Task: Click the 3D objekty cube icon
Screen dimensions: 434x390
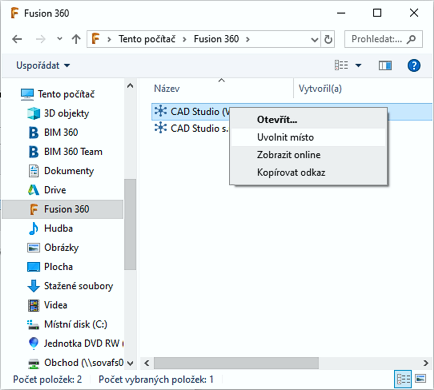Action: click(33, 113)
